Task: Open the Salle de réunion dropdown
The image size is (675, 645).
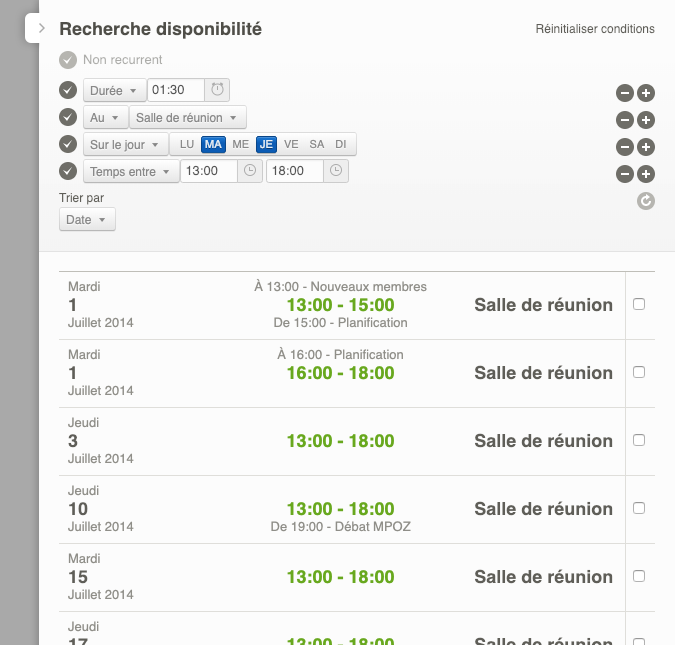Action: tap(190, 117)
